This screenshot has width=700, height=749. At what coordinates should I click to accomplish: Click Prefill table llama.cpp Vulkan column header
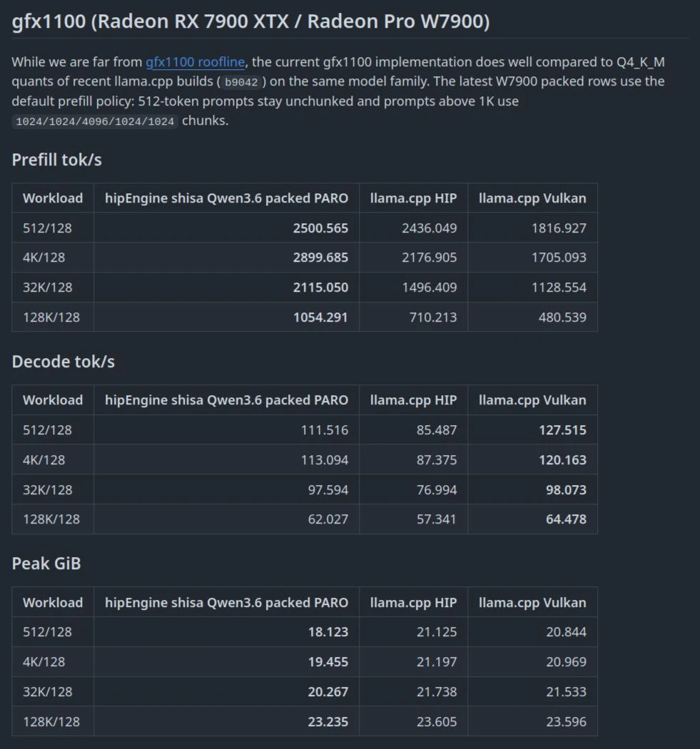click(x=532, y=198)
